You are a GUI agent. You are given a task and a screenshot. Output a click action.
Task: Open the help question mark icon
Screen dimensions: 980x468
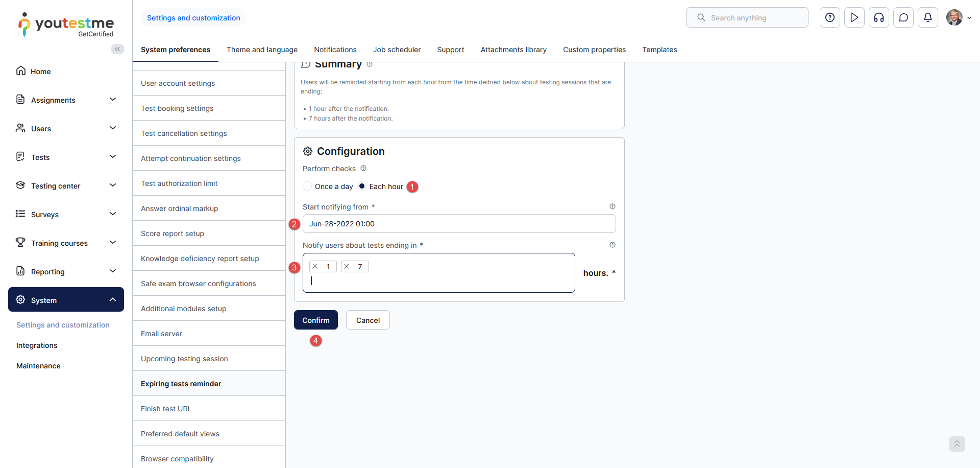(829, 18)
